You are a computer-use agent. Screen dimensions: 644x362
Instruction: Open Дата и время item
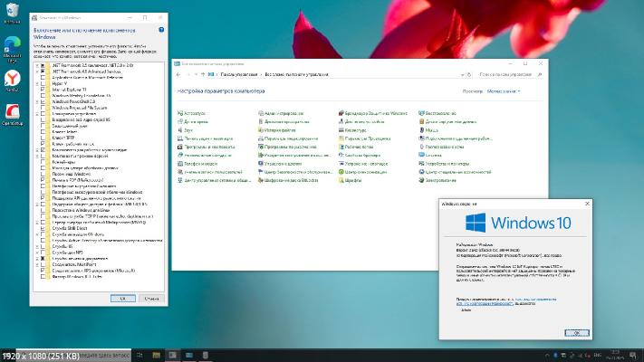(x=193, y=122)
